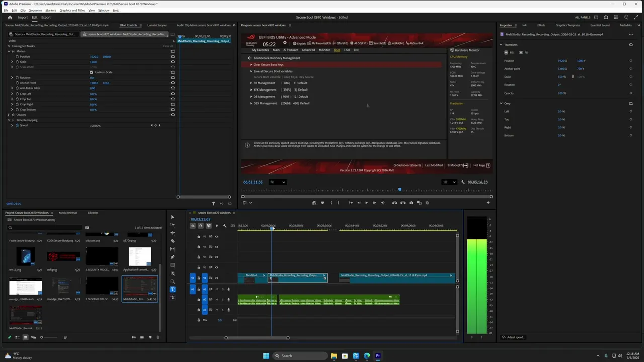Collapse the Crop section in the Properties panel
Image resolution: width=644 pixels, height=362 pixels.
pos(501,103)
